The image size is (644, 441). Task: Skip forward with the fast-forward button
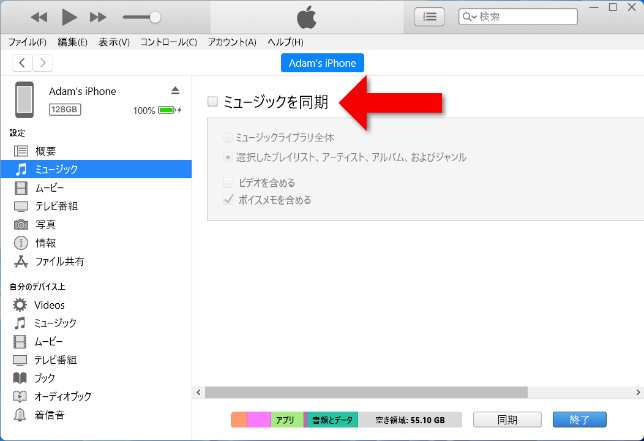pos(98,17)
